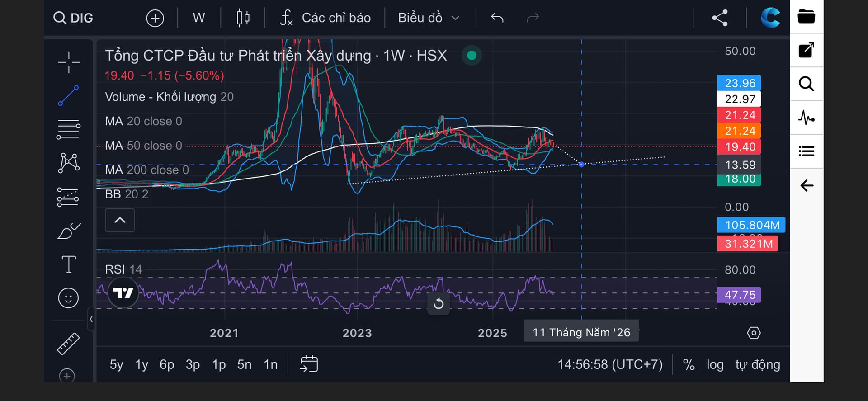Open "Các chỉ báo" indicators
The width and height of the screenshot is (868, 401).
(325, 18)
